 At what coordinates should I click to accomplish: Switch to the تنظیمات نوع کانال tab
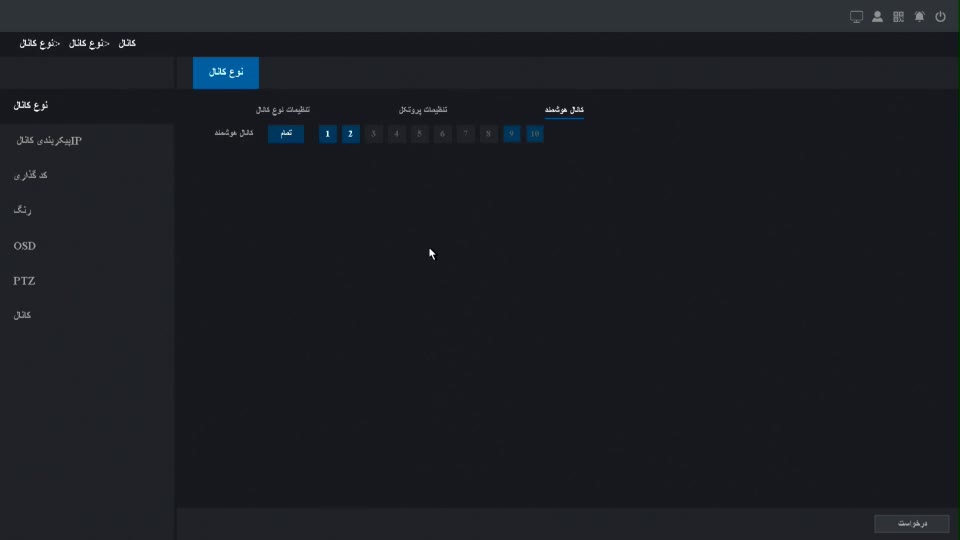pos(283,109)
